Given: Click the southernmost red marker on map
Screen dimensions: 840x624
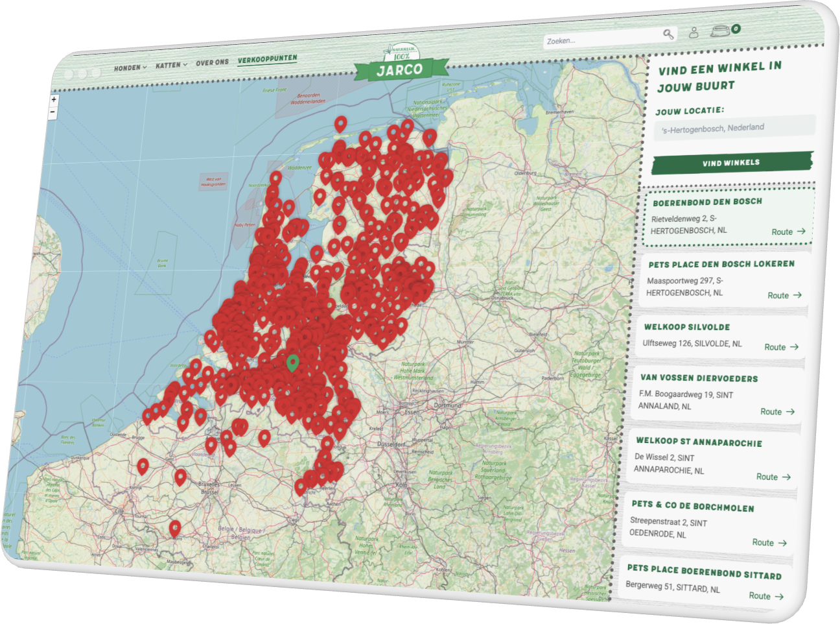Looking at the screenshot, I should pyautogui.click(x=175, y=529).
